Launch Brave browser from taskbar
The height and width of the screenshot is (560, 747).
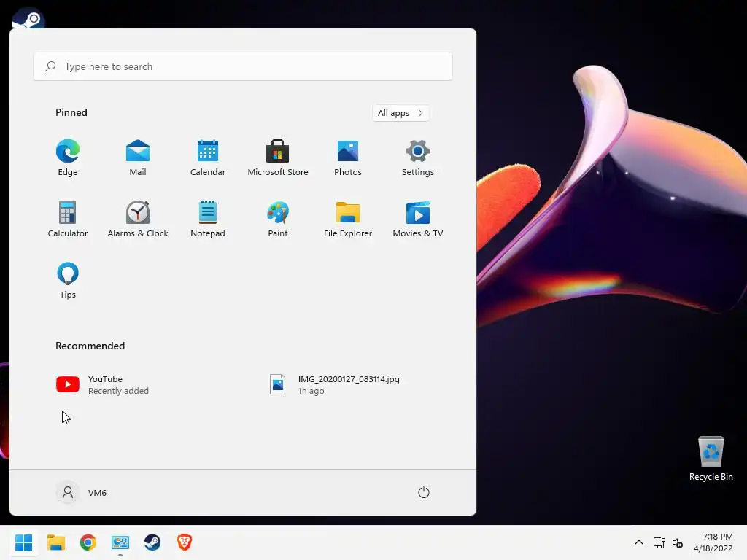(185, 542)
